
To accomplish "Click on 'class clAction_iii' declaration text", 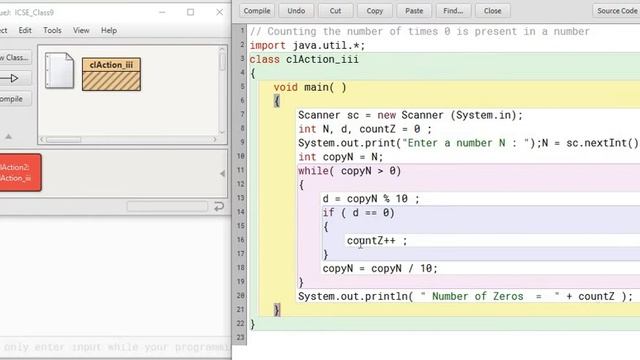I will pos(304,60).
